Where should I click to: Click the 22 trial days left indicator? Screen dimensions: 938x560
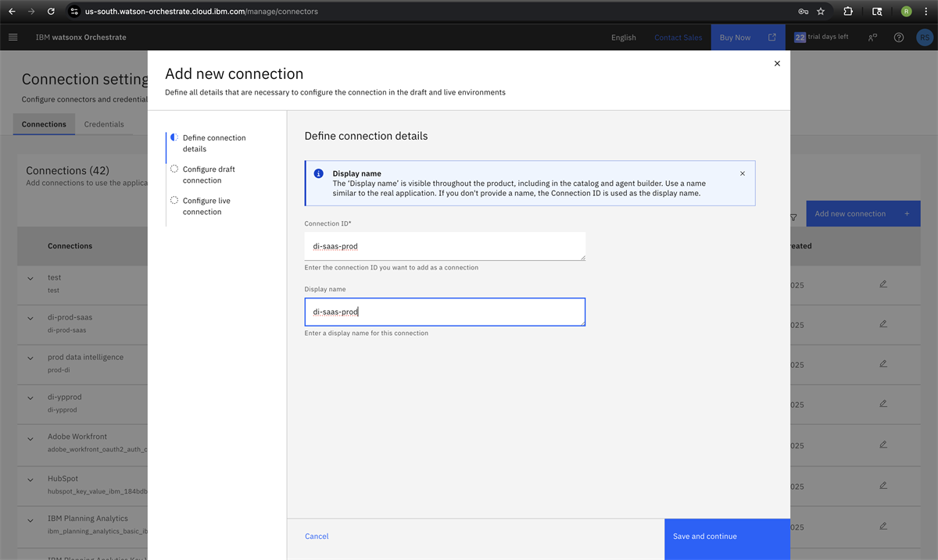coord(821,37)
